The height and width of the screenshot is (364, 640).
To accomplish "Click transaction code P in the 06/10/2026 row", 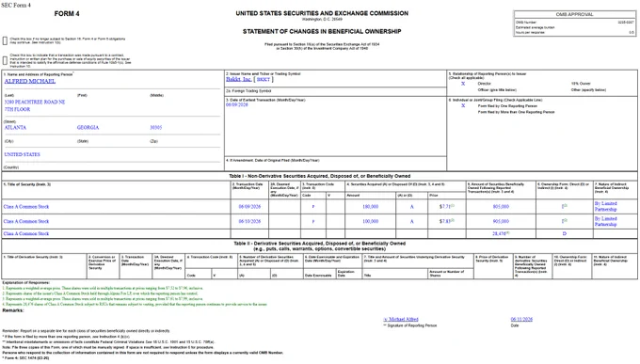I will 313,222.
